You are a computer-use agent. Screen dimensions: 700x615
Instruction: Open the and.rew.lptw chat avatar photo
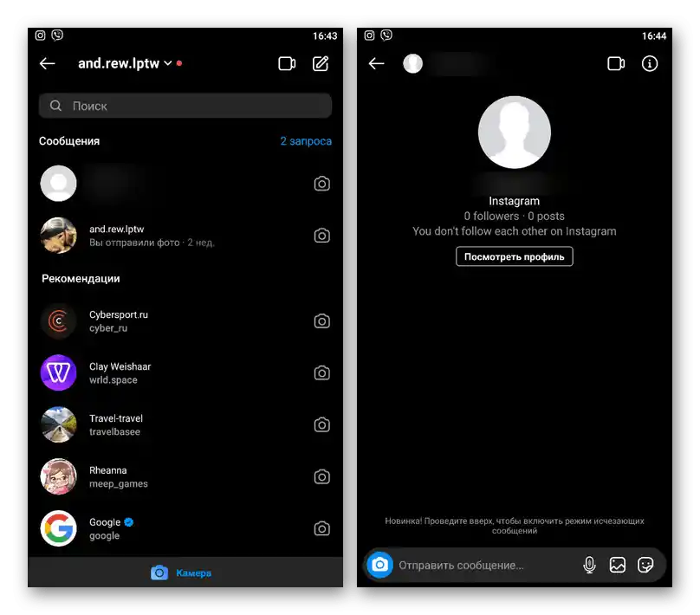pos(59,236)
